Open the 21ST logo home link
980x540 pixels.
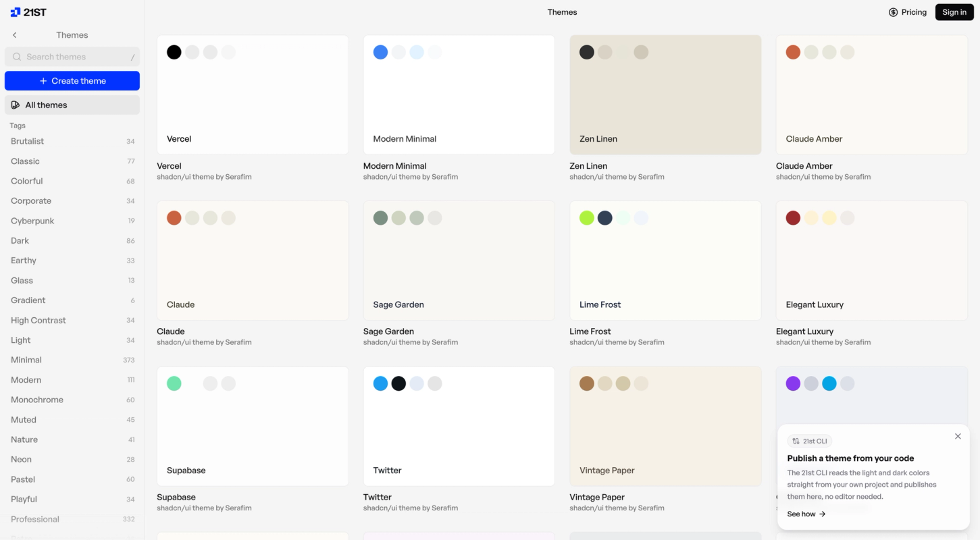(28, 12)
